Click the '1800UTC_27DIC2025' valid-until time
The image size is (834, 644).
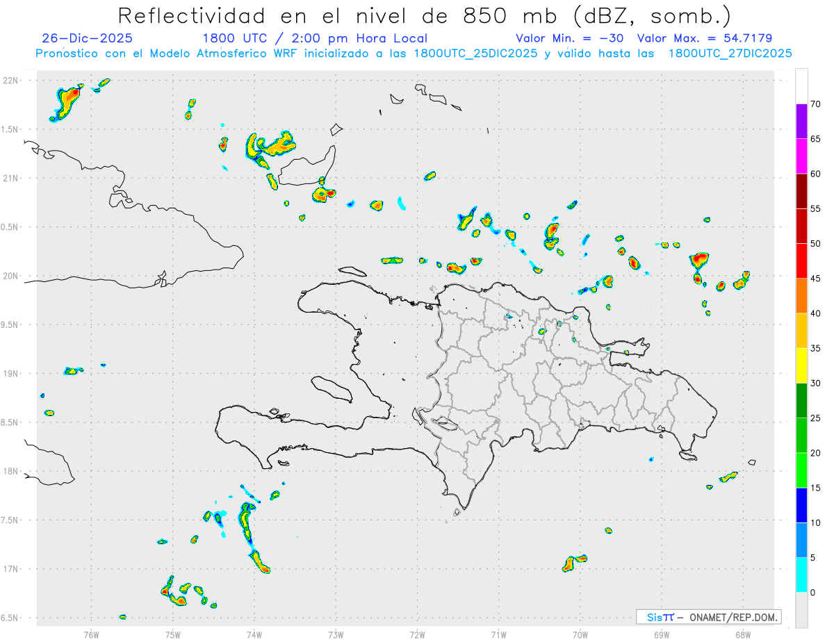pos(730,53)
